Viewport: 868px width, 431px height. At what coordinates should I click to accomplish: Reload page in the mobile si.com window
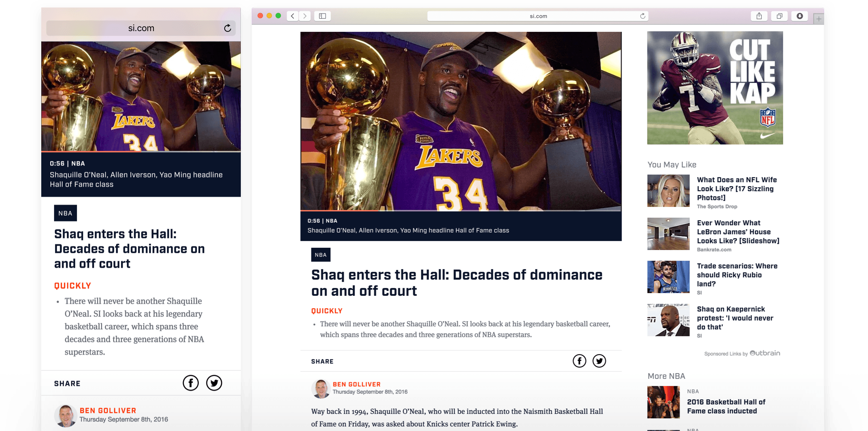227,28
